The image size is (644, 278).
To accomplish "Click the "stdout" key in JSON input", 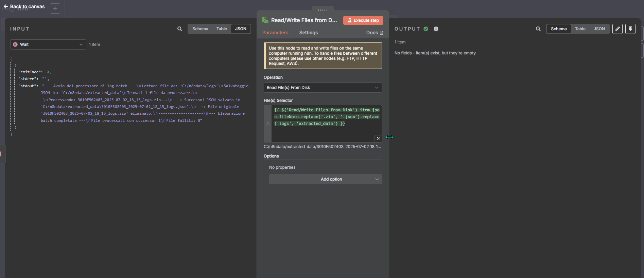I will click(x=28, y=86).
